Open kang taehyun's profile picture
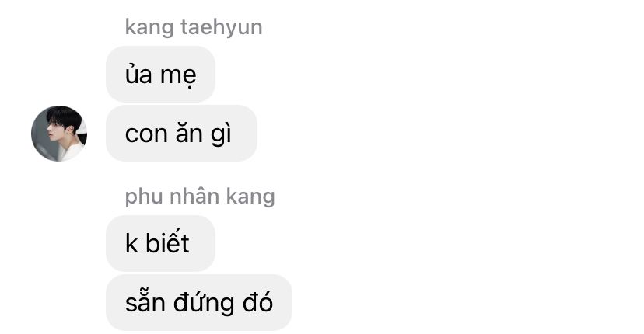This screenshot has width=644, height=334. pos(59,134)
